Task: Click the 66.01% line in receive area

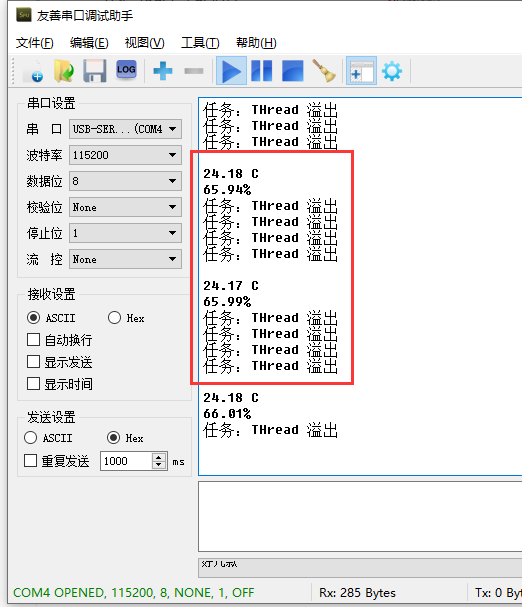Action: coord(227,414)
